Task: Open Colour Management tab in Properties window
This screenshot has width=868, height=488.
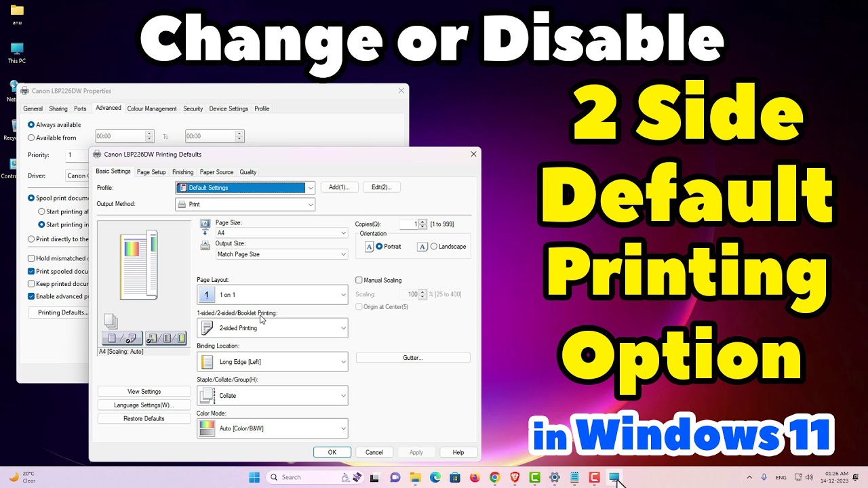Action: [x=152, y=108]
